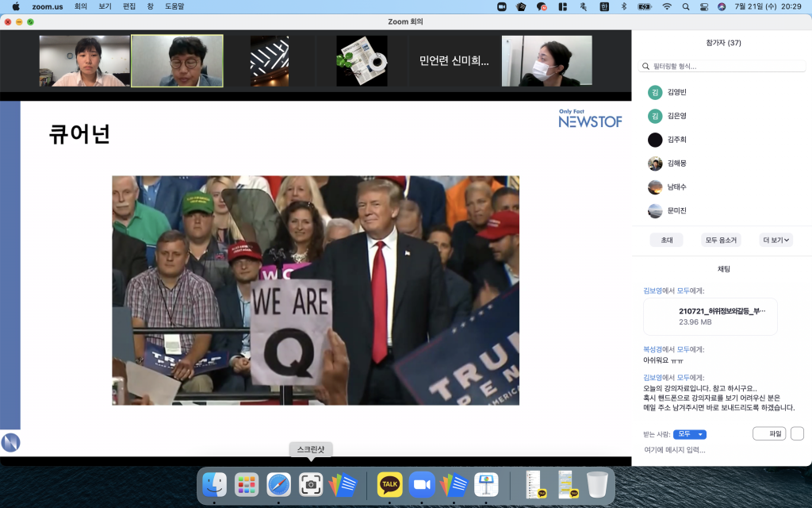Toggle Korean input source in menu bar
The height and width of the screenshot is (508, 812).
pos(604,6)
